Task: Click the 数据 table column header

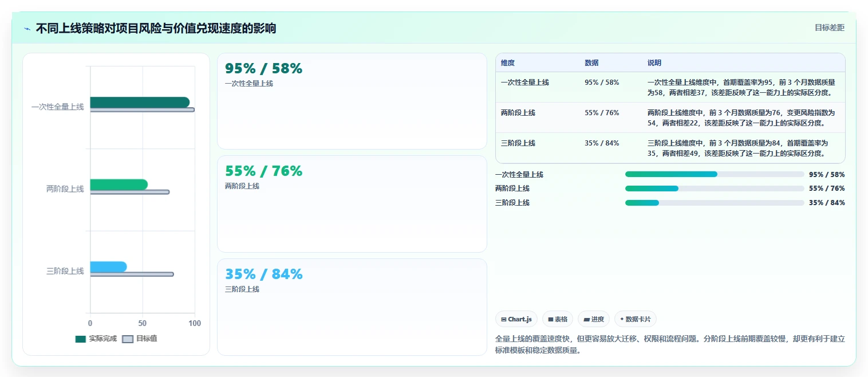Action: point(591,63)
